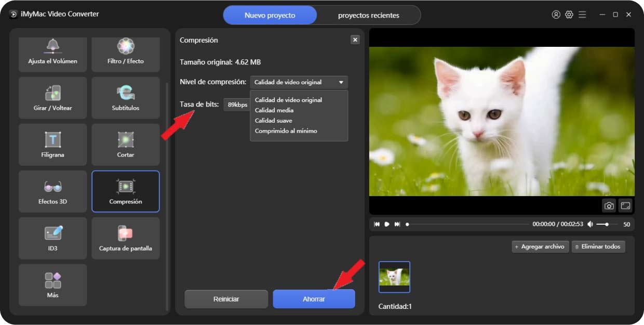This screenshot has width=644, height=325.
Task: Click the user account icon
Action: click(556, 15)
